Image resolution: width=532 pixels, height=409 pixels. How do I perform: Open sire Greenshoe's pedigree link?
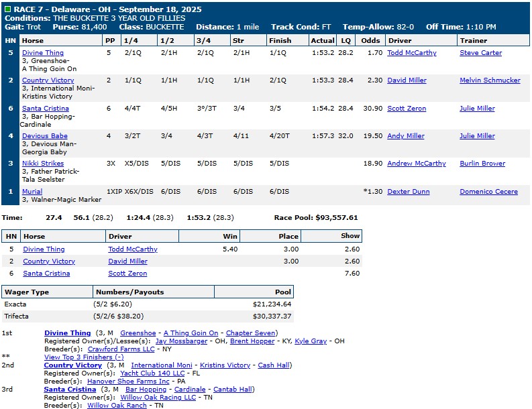[x=138, y=333]
